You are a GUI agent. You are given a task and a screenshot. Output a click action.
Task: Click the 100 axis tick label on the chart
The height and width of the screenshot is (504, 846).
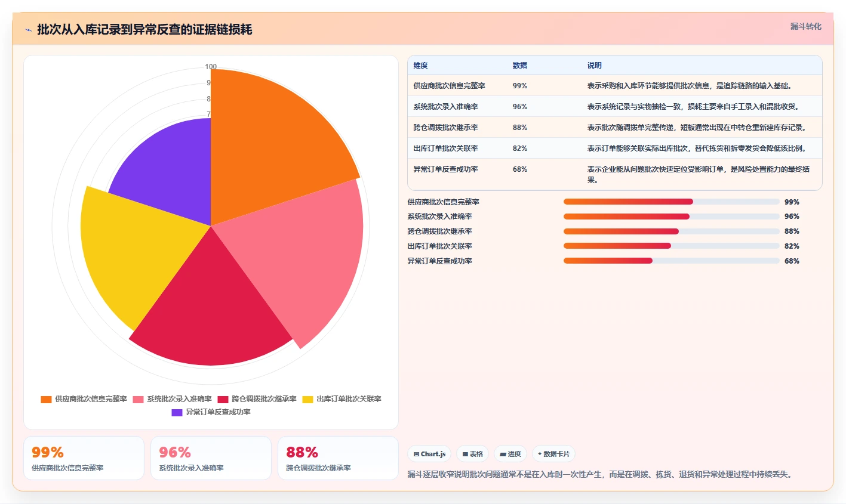click(x=211, y=67)
